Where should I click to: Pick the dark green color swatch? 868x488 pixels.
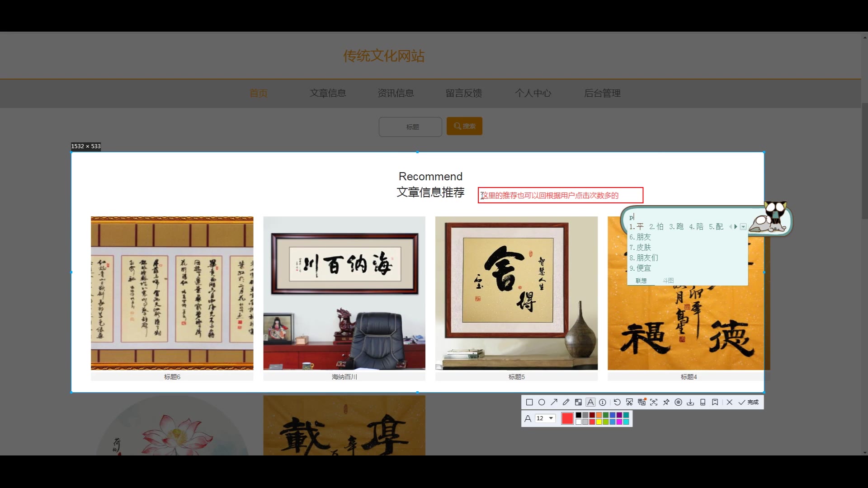pos(606,415)
